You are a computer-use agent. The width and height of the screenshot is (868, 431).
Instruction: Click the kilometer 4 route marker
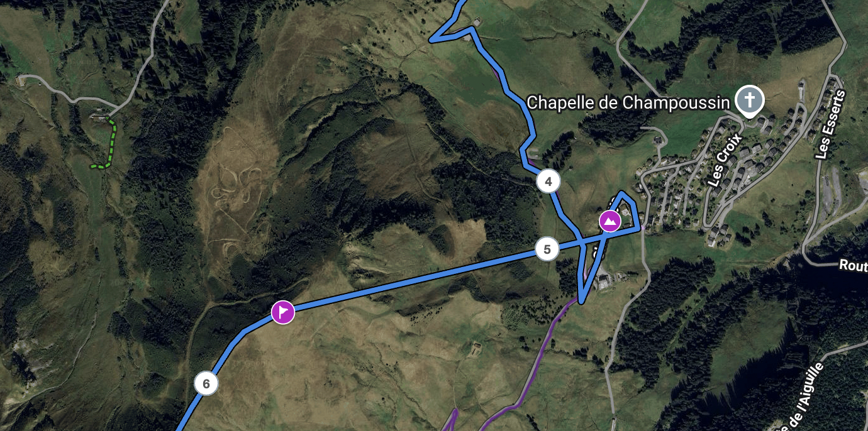[x=548, y=182]
